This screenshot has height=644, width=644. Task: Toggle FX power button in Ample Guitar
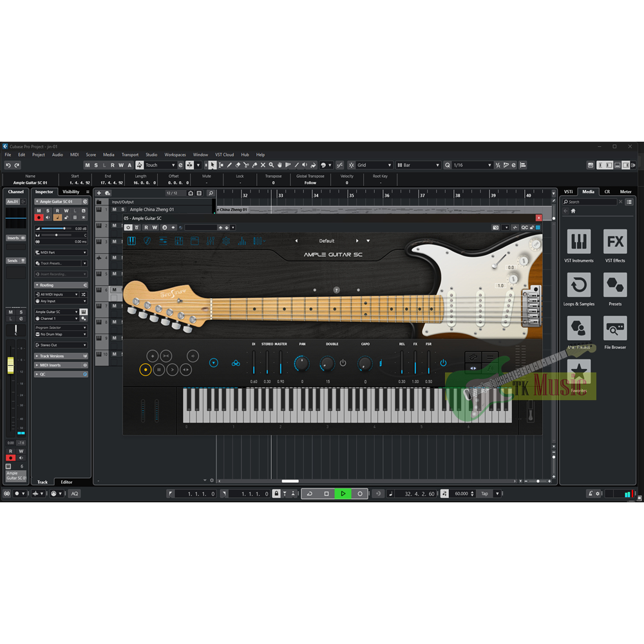pos(443,363)
